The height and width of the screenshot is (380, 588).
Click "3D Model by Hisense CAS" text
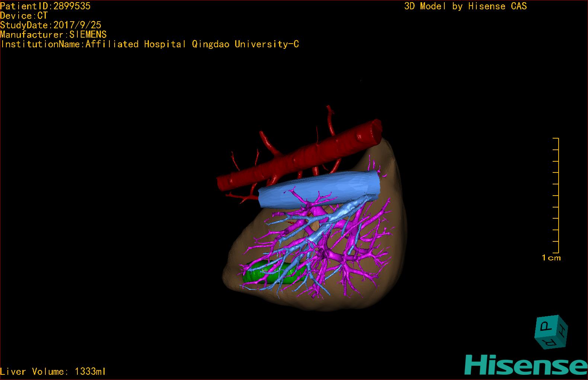466,6
